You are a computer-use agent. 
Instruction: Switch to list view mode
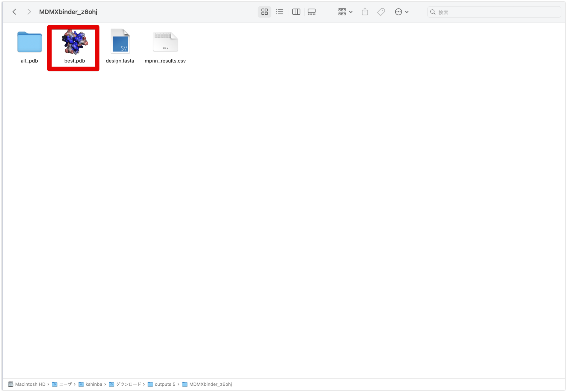click(x=280, y=12)
